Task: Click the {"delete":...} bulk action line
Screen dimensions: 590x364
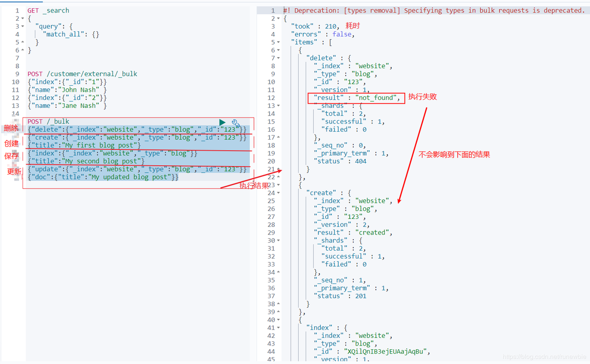Action: (137, 129)
